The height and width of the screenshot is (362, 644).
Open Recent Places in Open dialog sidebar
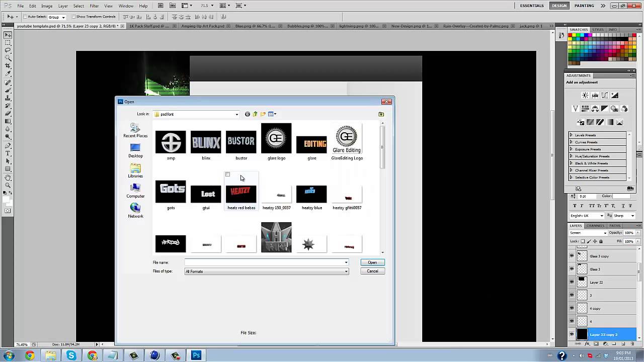pos(135,131)
